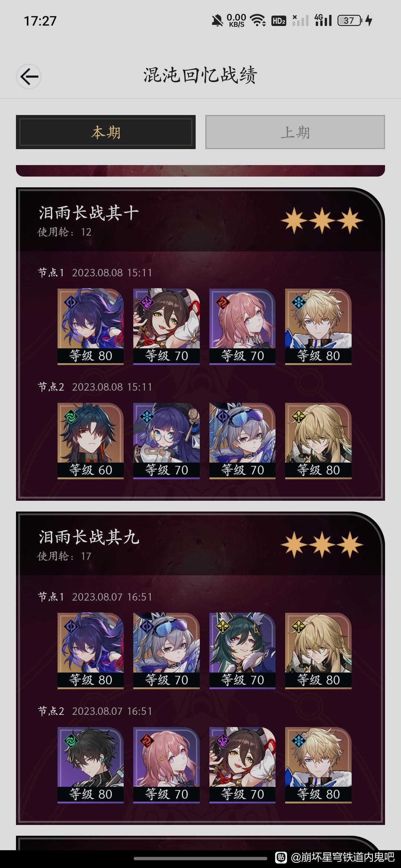401x868 pixels.
Task: Open the 泪雨长战其九 stage header
Action: (x=200, y=544)
